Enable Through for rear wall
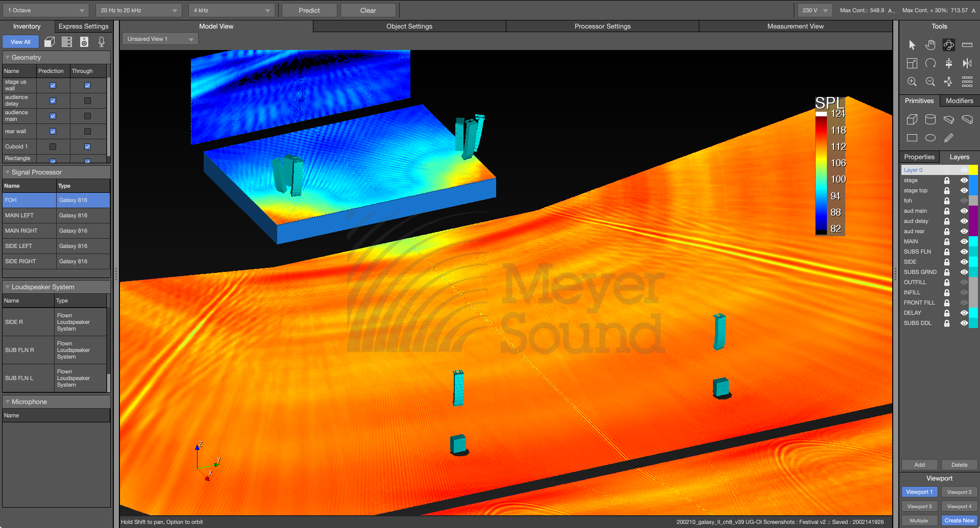Viewport: 980px width, 528px height. point(87,131)
